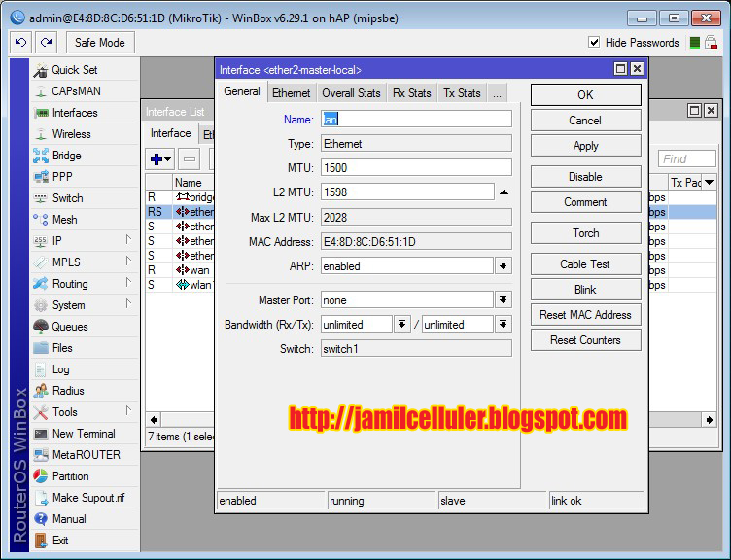The image size is (731, 560).
Task: Click the Find search box in Interface List
Action: click(x=686, y=159)
